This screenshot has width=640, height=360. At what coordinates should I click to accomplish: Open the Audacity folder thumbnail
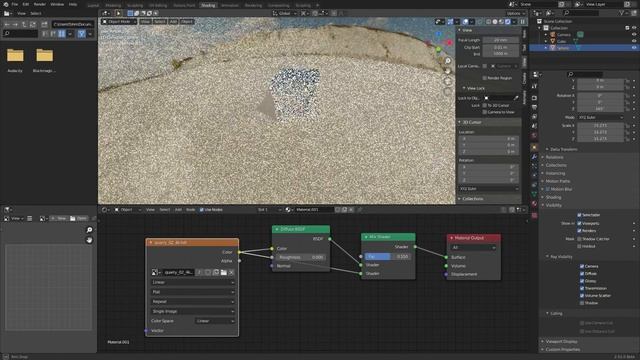click(15, 56)
